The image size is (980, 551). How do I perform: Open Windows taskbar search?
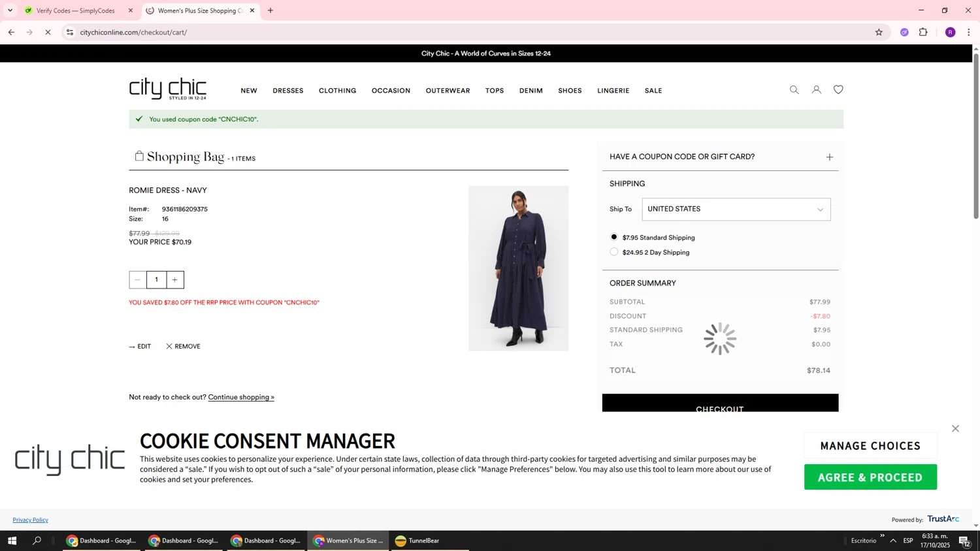pyautogui.click(x=37, y=541)
